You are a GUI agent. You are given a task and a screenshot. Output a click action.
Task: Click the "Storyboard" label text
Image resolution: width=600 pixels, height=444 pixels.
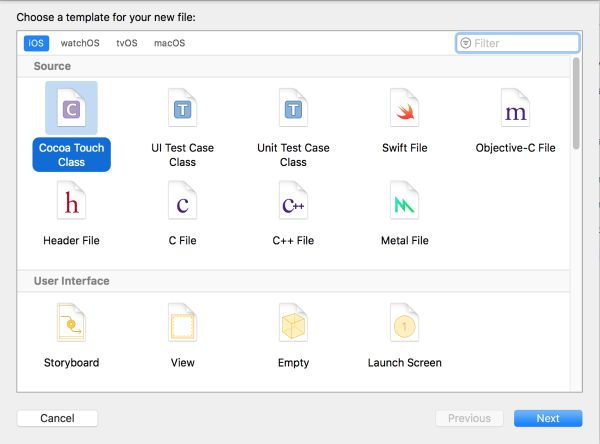pyautogui.click(x=72, y=362)
